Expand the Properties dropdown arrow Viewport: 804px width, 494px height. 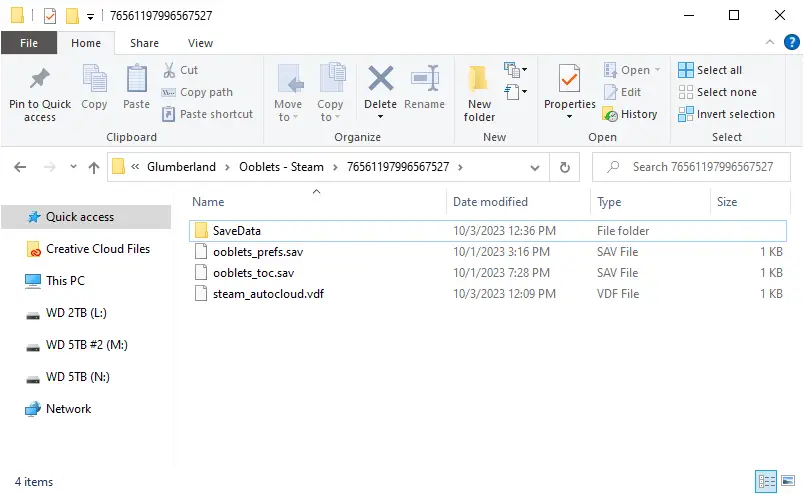[x=569, y=117]
